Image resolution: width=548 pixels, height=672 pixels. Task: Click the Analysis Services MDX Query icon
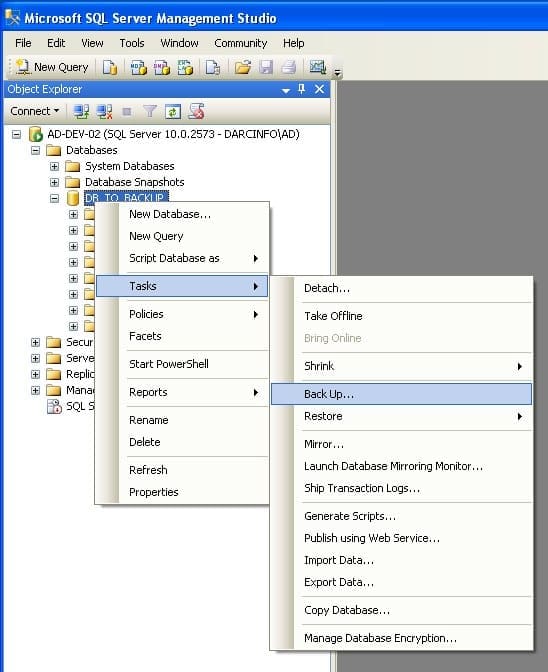[138, 67]
